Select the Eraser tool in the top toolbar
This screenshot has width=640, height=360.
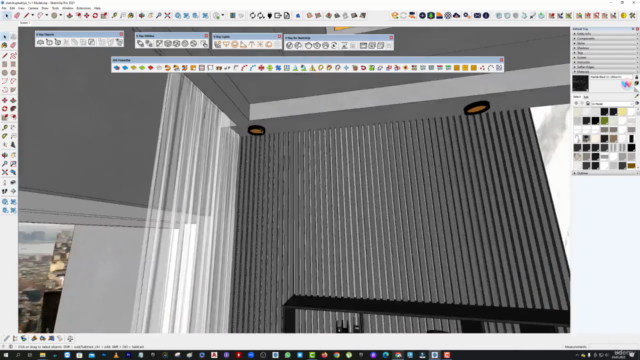(x=17, y=16)
